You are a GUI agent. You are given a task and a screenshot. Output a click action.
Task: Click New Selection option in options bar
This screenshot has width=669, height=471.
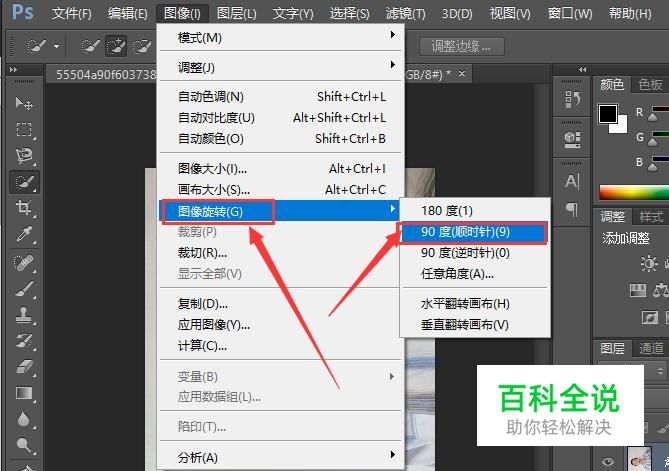coord(90,46)
